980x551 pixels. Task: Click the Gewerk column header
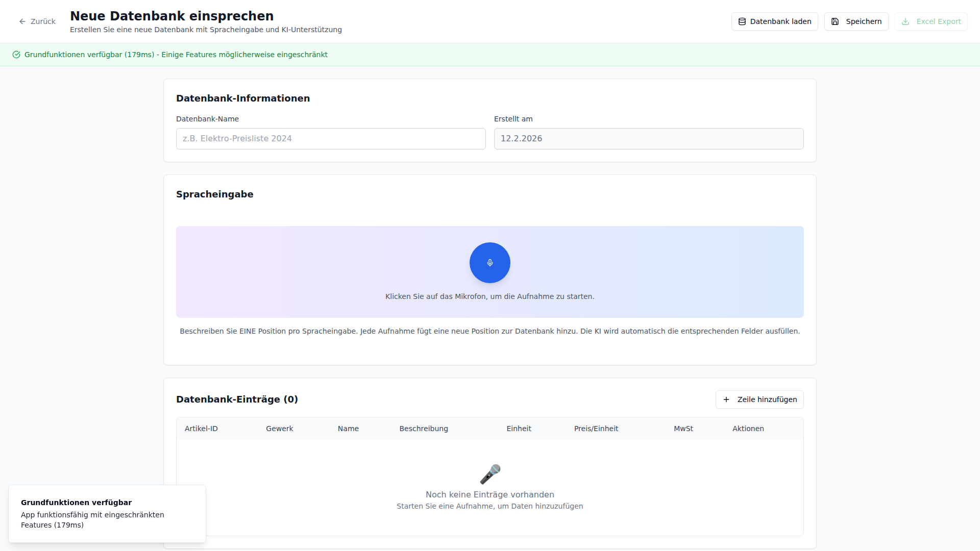tap(279, 429)
